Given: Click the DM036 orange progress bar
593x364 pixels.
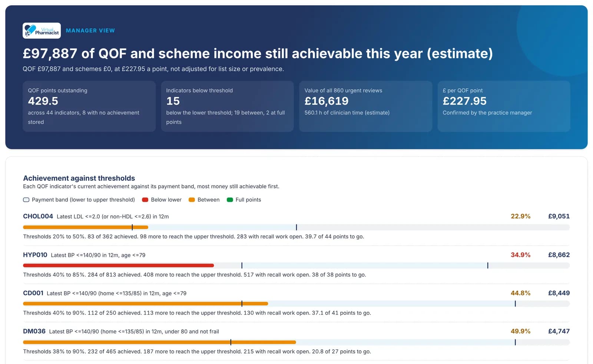Looking at the screenshot, I should click(x=159, y=342).
